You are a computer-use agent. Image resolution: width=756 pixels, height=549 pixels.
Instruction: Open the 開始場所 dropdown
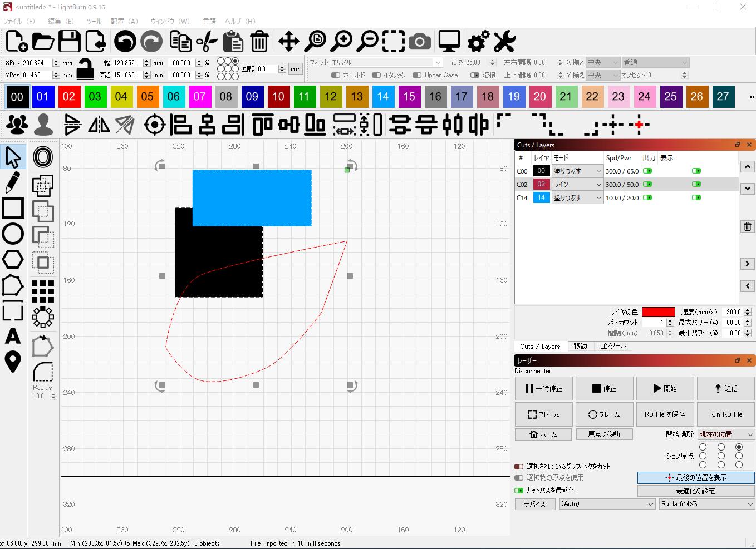(x=726, y=434)
